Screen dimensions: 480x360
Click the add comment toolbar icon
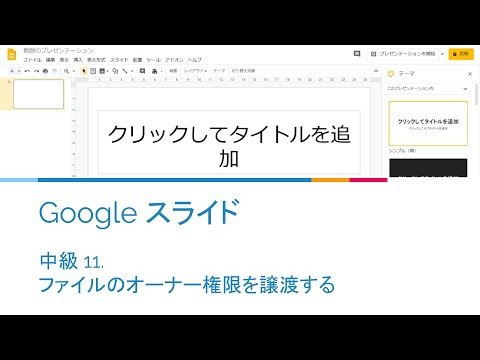tap(142, 71)
